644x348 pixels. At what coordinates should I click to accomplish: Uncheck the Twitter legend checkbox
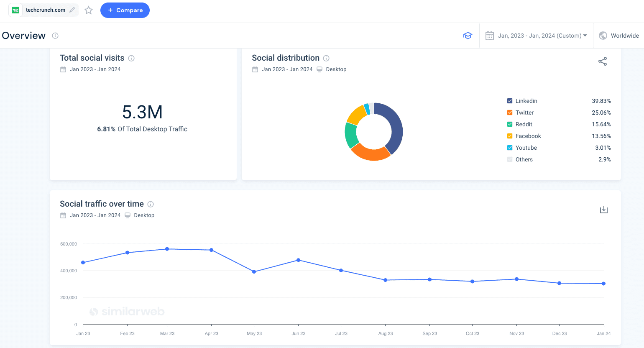pos(510,113)
